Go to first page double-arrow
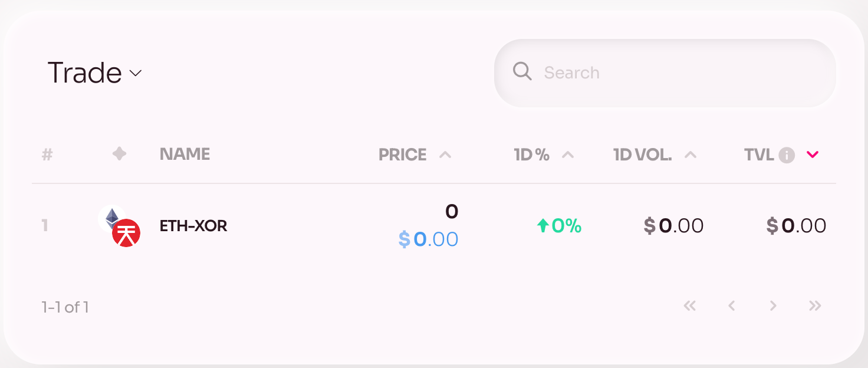 (689, 305)
